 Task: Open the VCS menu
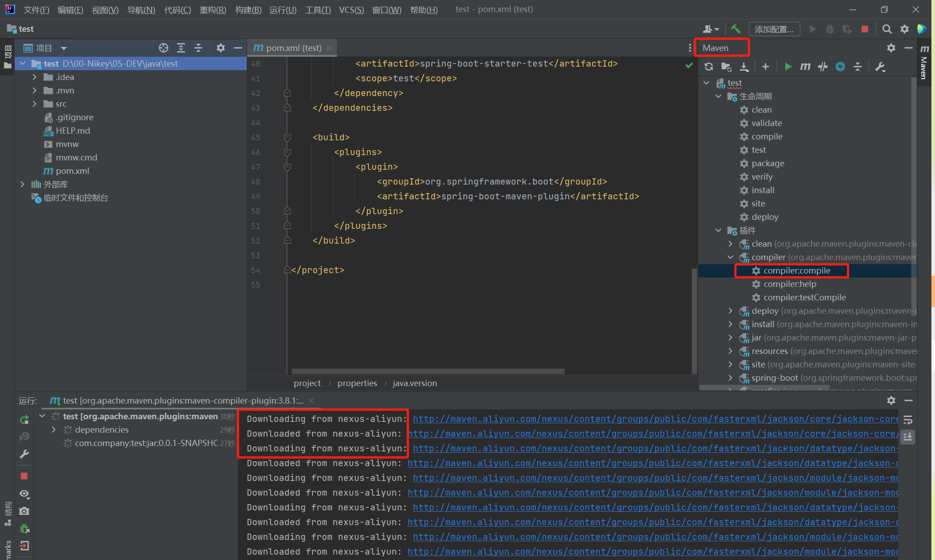351,9
